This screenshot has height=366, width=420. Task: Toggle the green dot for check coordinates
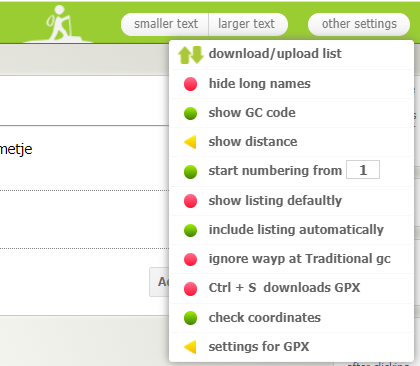click(190, 318)
